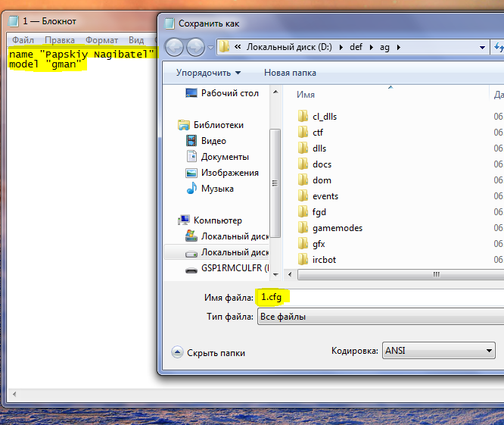The width and height of the screenshot is (504, 425).
Task: Open Видео library
Action: pyautogui.click(x=213, y=141)
